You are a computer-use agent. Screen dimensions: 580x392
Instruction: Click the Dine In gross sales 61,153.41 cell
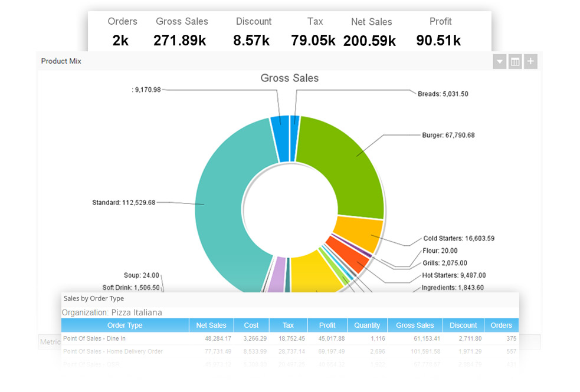click(427, 338)
